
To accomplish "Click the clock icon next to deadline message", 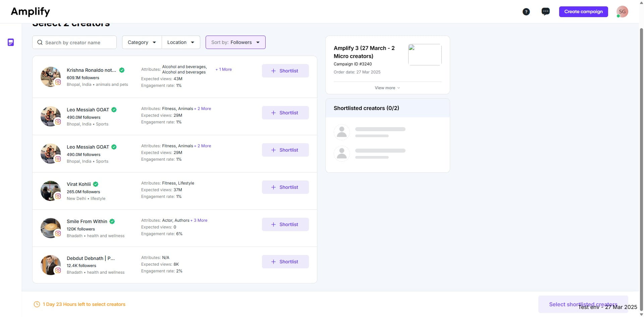I will tap(37, 304).
